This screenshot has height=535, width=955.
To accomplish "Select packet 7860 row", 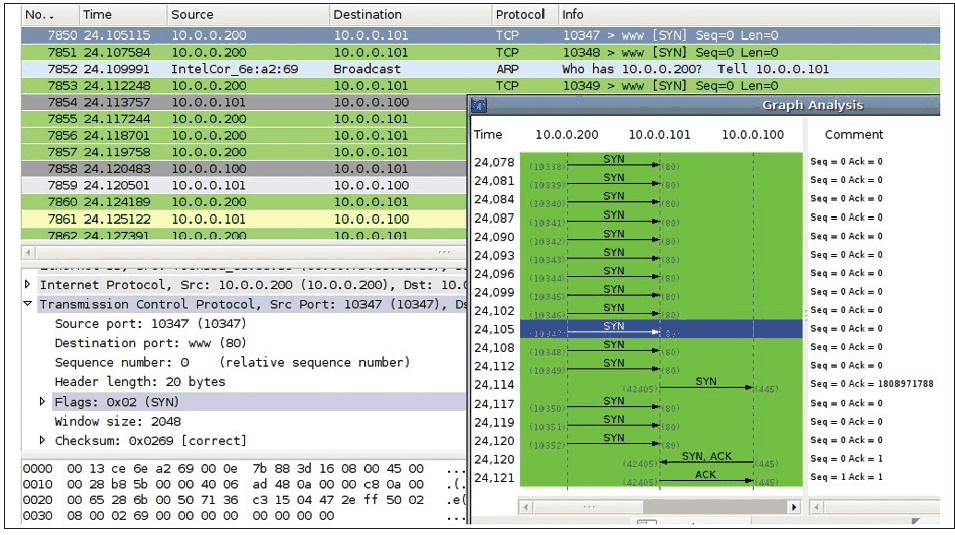I will [x=244, y=202].
